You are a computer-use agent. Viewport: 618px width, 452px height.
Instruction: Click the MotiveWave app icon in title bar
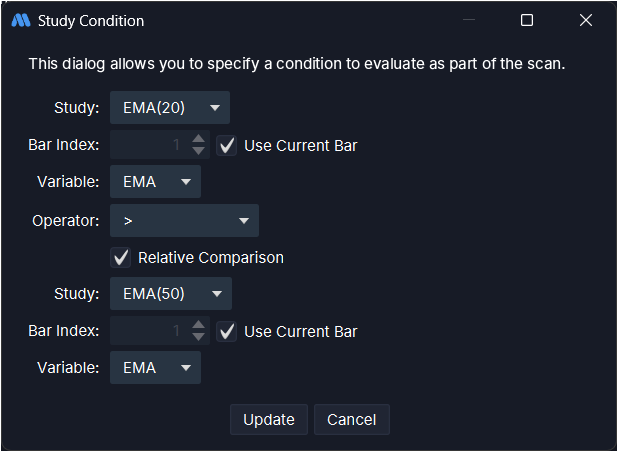coord(20,20)
